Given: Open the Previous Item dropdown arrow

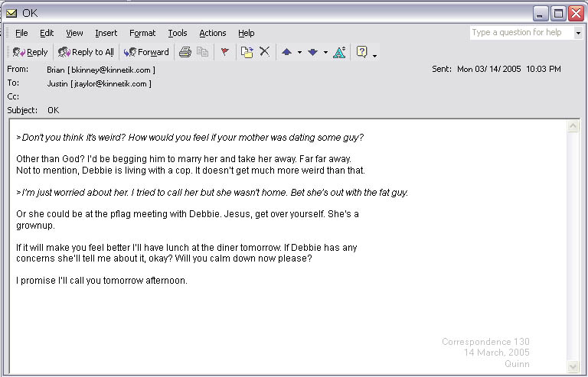Looking at the screenshot, I should tap(299, 53).
